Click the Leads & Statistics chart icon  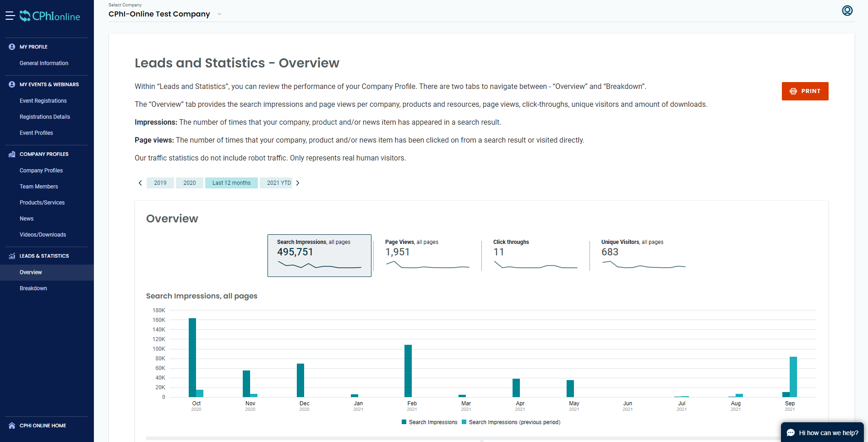[11, 256]
